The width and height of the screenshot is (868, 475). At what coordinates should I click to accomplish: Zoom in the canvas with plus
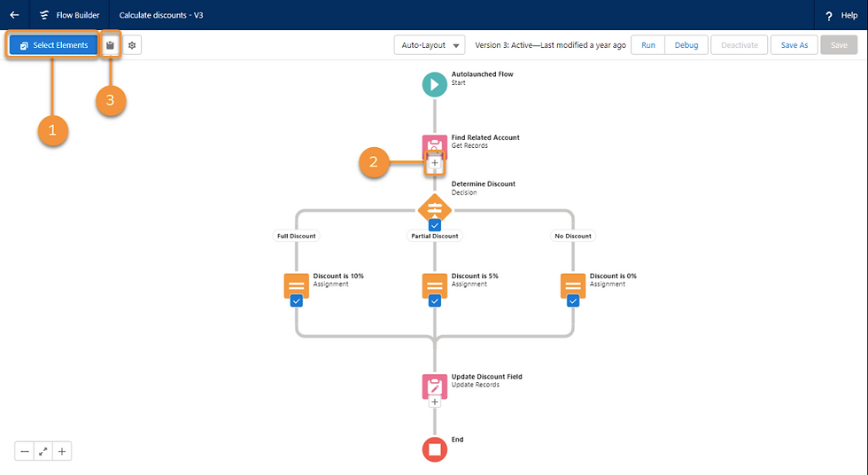pyautogui.click(x=62, y=452)
